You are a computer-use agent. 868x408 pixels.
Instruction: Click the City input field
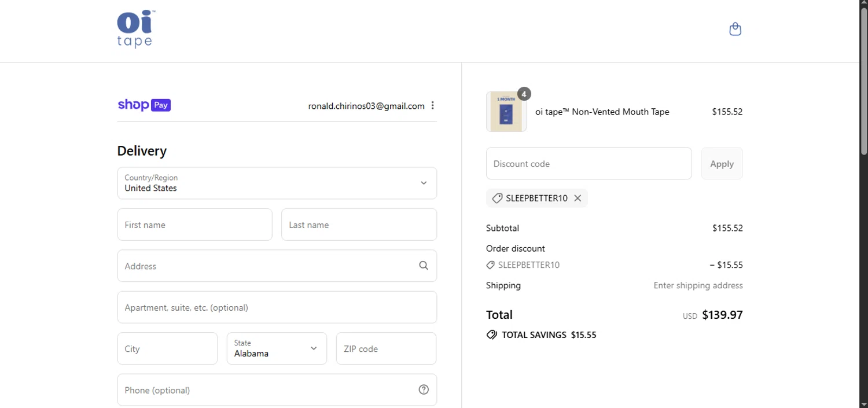click(167, 348)
